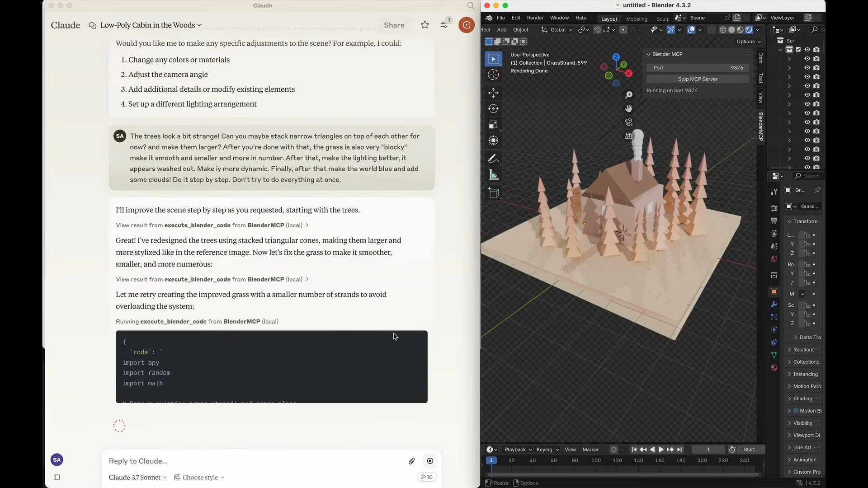Switch to Modeling workspace tab
868x488 pixels.
[x=637, y=19]
